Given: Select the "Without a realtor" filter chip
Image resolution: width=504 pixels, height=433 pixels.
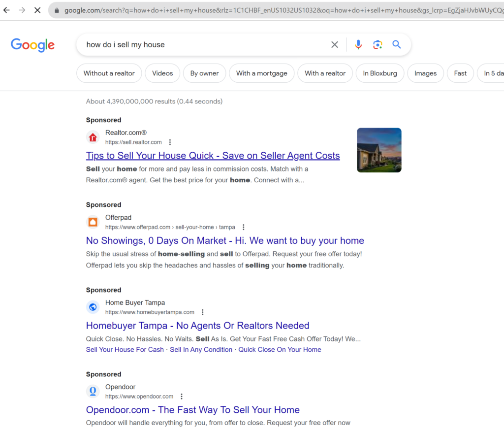Looking at the screenshot, I should coord(109,73).
